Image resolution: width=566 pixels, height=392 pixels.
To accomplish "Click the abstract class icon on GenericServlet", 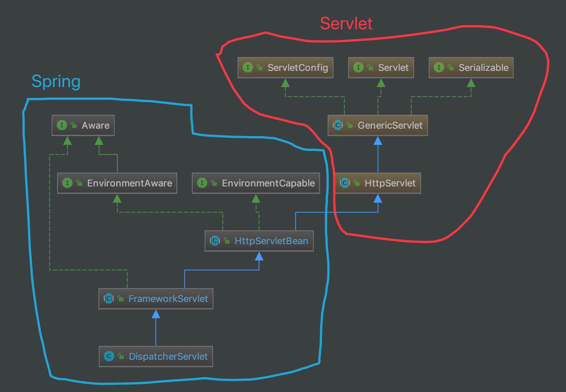I will 338,125.
